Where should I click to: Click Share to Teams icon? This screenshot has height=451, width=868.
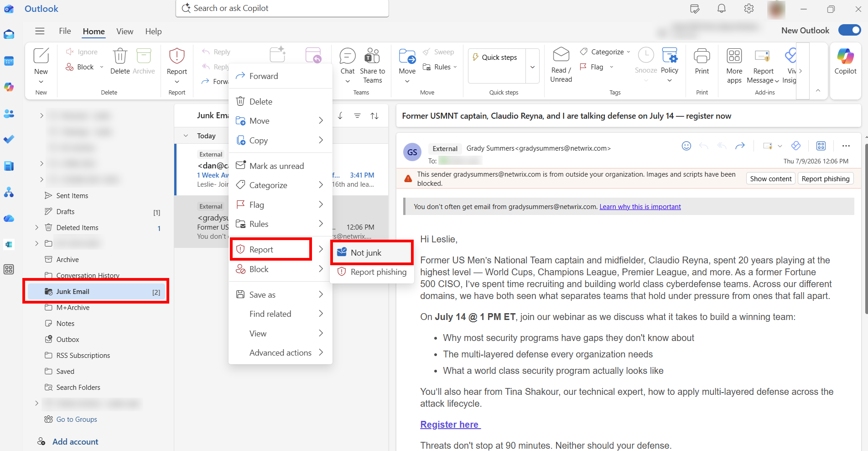[372, 56]
